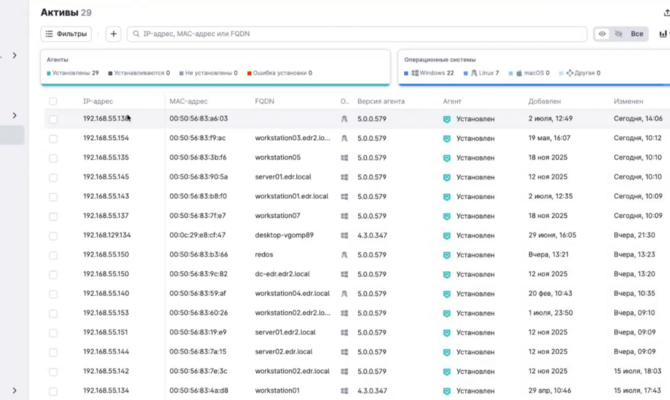Tick the select-all checkbox in table header
This screenshot has width=670, height=400.
53,101
